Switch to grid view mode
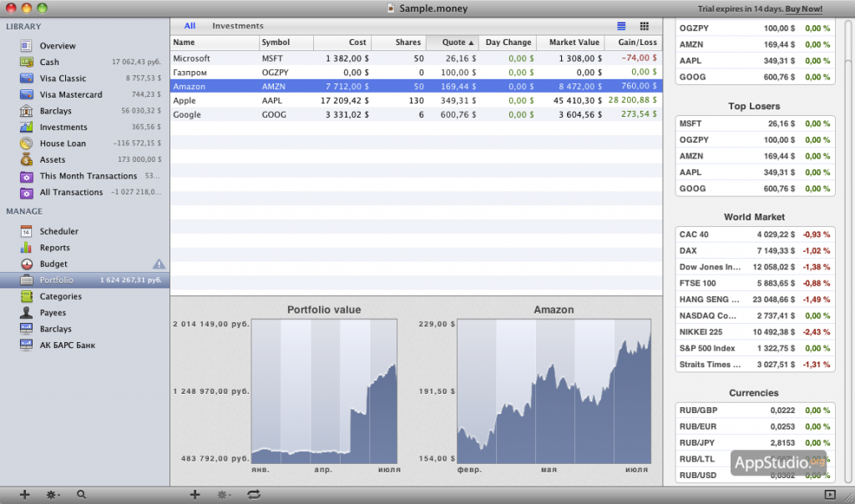Image resolution: width=855 pixels, height=504 pixels. [x=644, y=26]
